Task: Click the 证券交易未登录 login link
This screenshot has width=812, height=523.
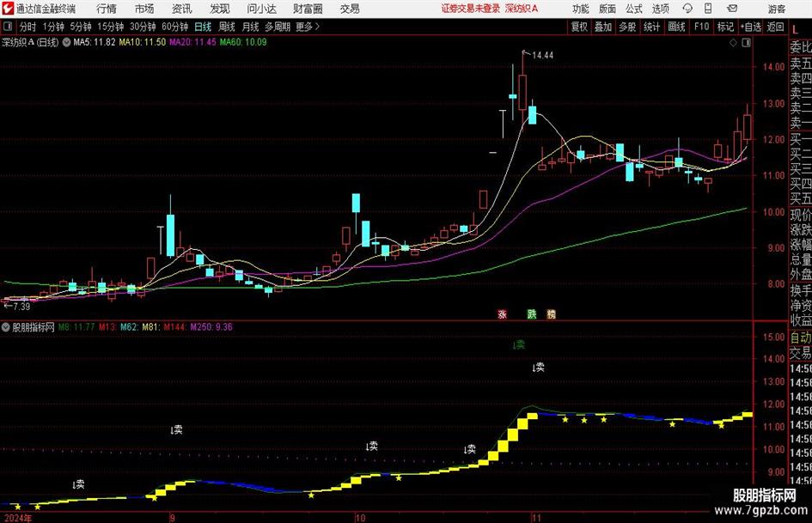Action: 471,9
